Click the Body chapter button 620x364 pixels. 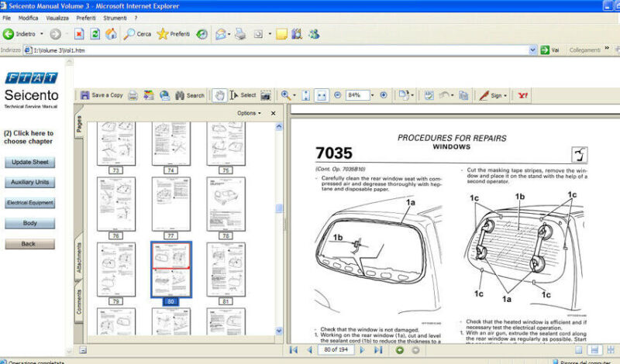pos(30,223)
